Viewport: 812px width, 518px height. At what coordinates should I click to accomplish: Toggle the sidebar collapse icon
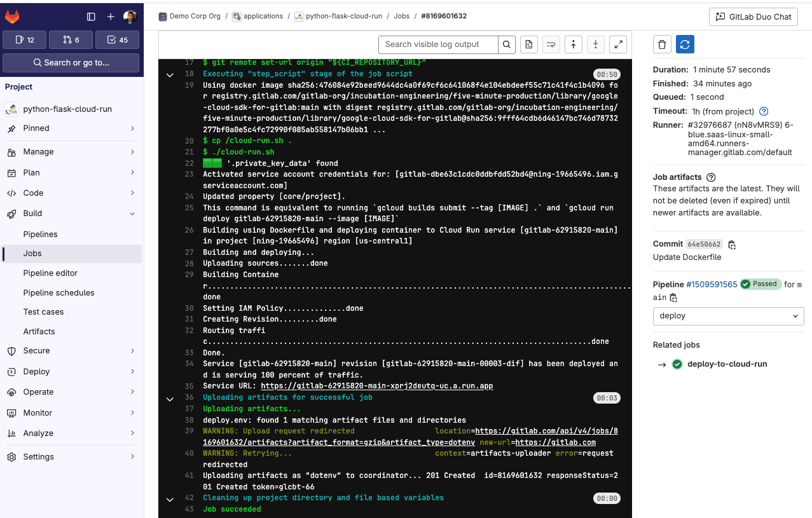tap(91, 17)
